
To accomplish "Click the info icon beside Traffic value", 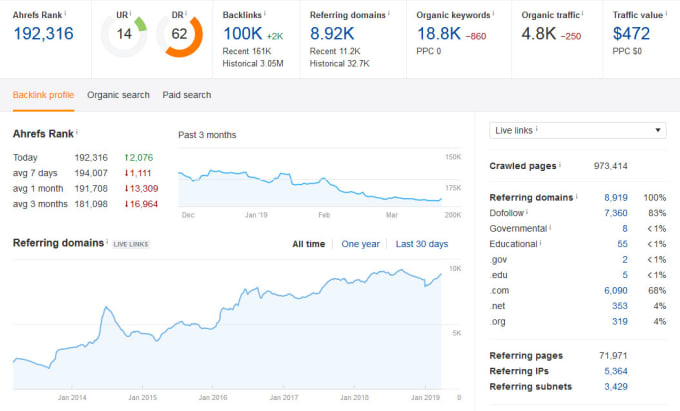I will (x=666, y=13).
